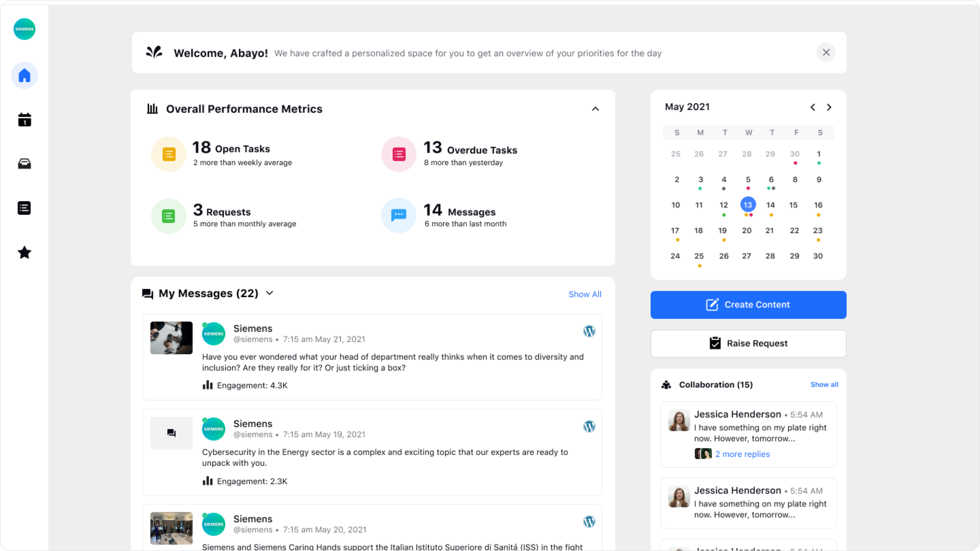
Task: Click the leaf icon beside Welcome, Abayo
Action: pos(154,52)
